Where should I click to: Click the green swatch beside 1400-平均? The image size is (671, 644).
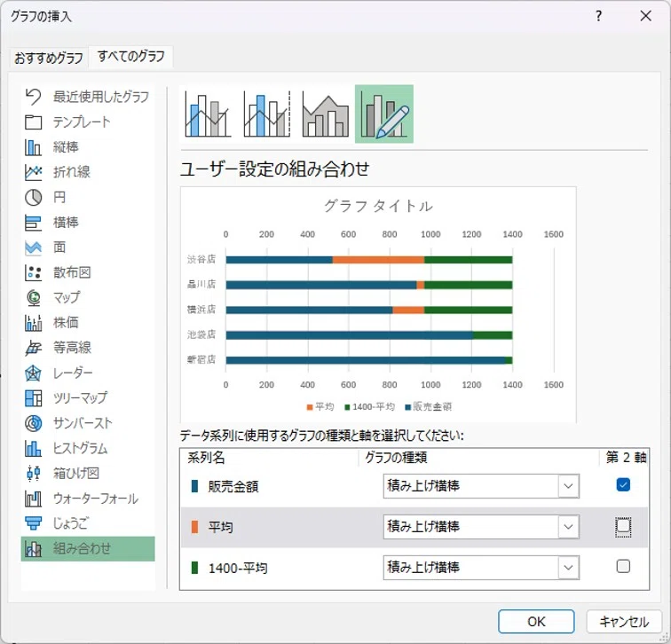tap(194, 568)
